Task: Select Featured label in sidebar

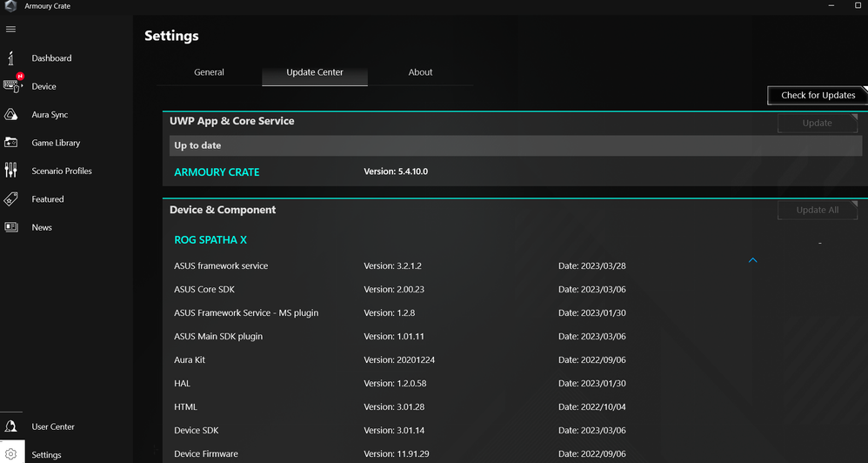Action: 48,199
